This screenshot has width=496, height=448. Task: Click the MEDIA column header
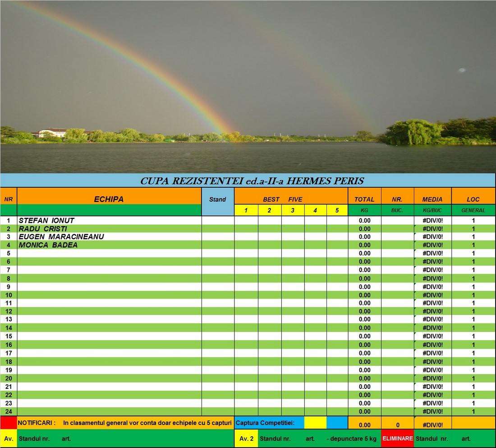[x=432, y=199]
